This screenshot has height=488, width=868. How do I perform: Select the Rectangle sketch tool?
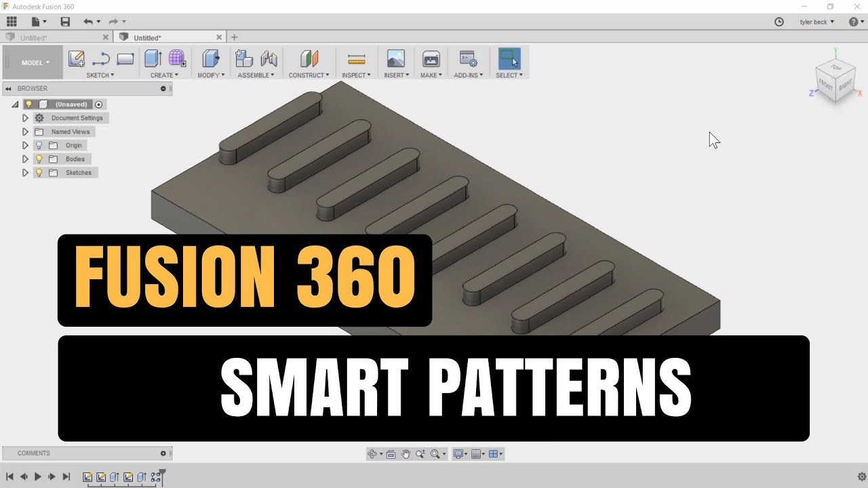coord(125,59)
